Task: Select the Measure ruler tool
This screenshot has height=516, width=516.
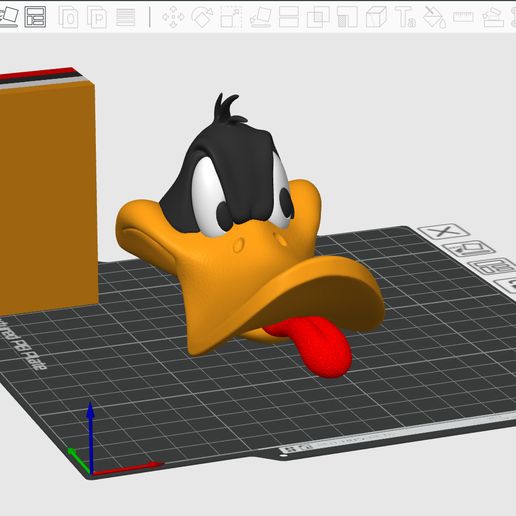Action: 463,17
